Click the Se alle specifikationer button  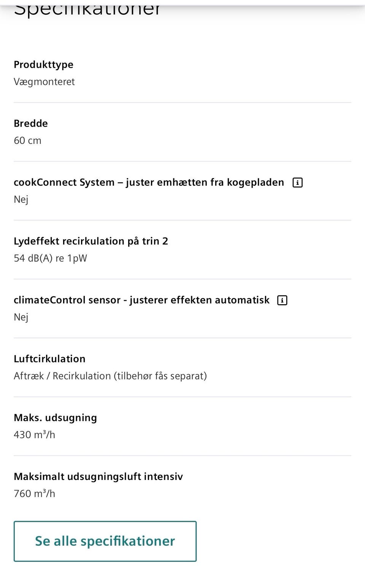tap(105, 541)
